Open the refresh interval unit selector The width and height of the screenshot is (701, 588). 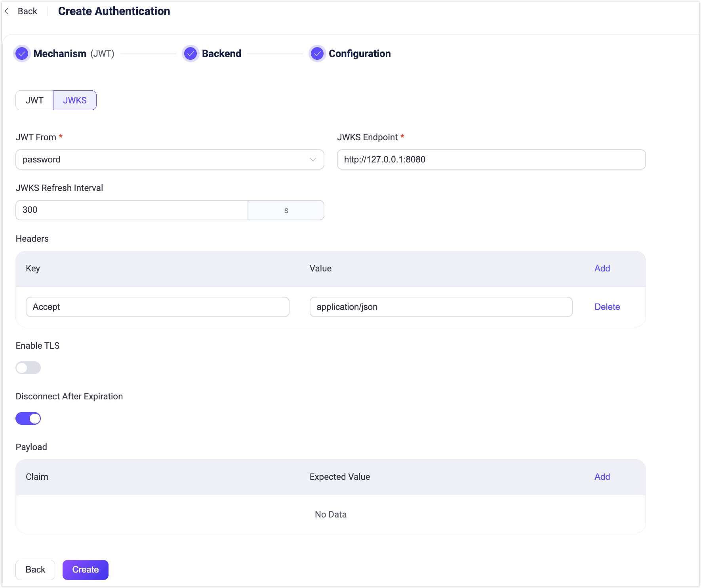point(286,210)
